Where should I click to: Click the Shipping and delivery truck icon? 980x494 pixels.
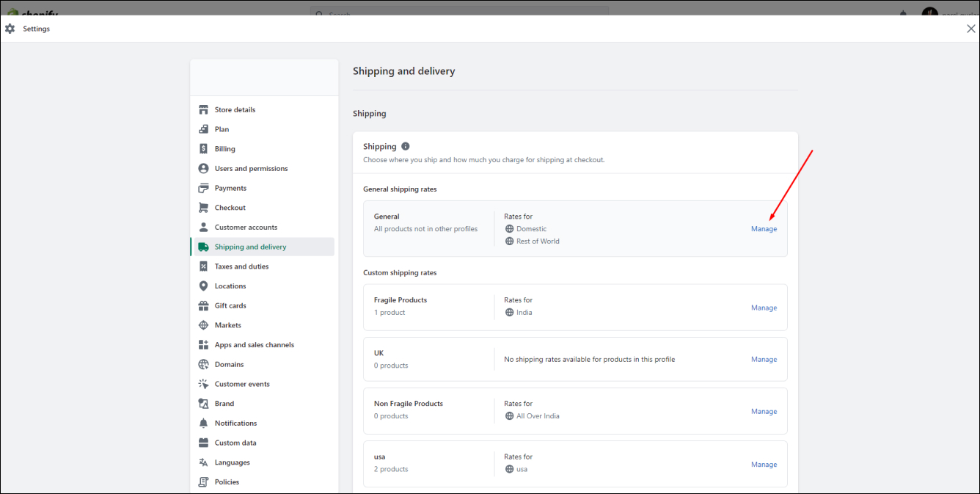click(x=204, y=247)
